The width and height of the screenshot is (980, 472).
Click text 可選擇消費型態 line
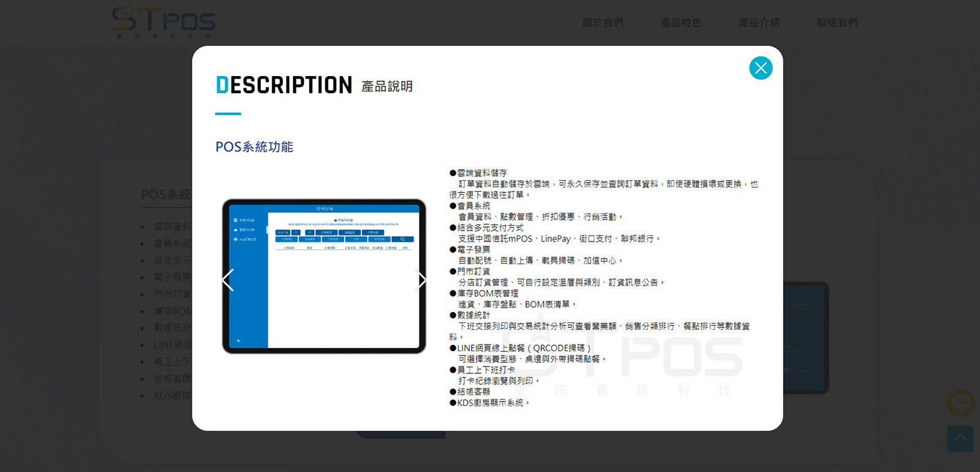coord(533,359)
